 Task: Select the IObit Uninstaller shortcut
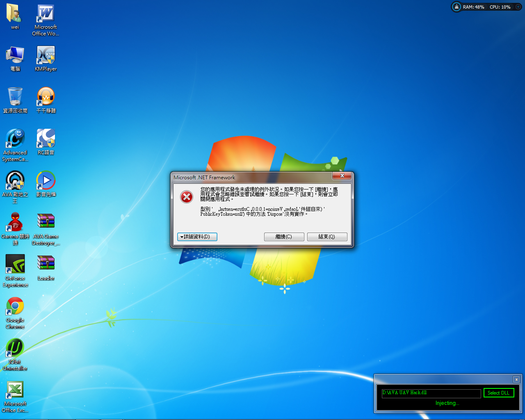pos(15,354)
